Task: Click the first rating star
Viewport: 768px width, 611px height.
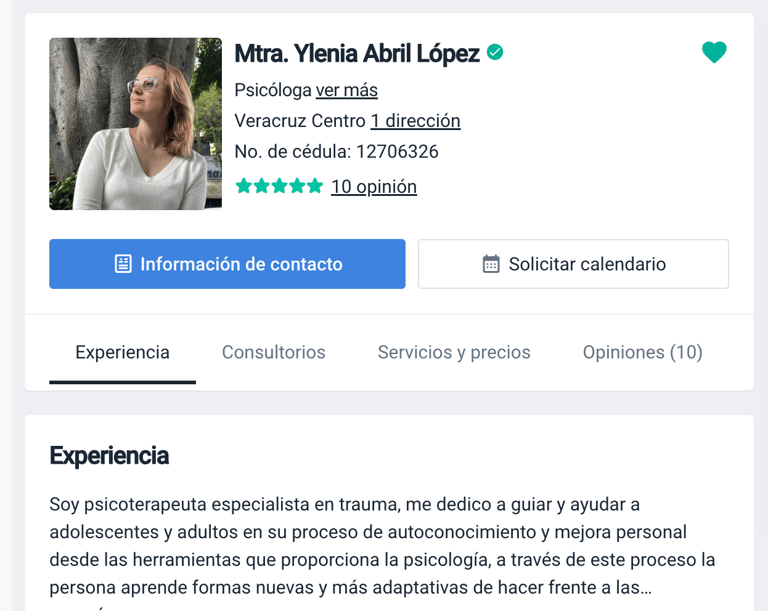Action: coord(243,186)
